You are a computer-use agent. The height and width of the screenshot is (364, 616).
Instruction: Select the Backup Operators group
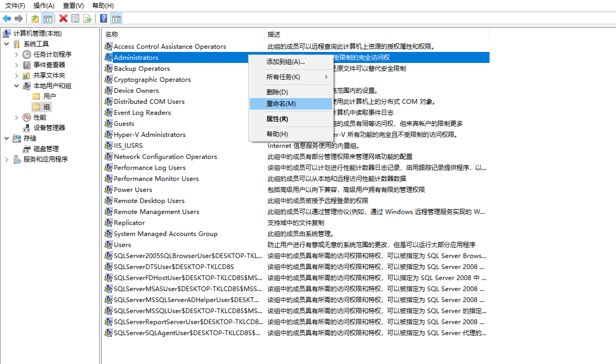pos(142,68)
